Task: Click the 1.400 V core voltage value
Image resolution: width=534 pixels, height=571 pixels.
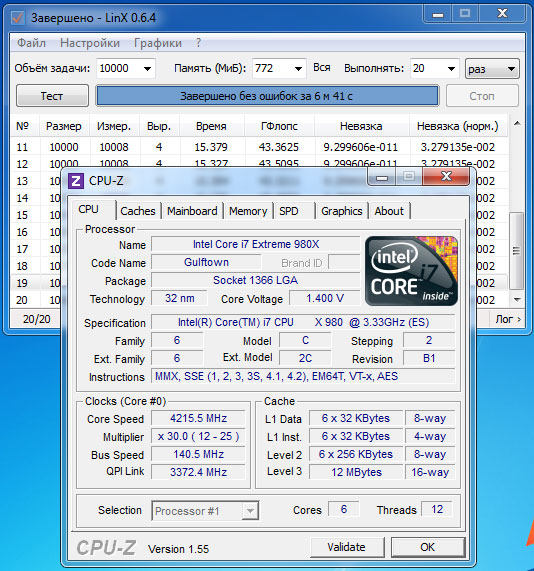Action: point(325,298)
